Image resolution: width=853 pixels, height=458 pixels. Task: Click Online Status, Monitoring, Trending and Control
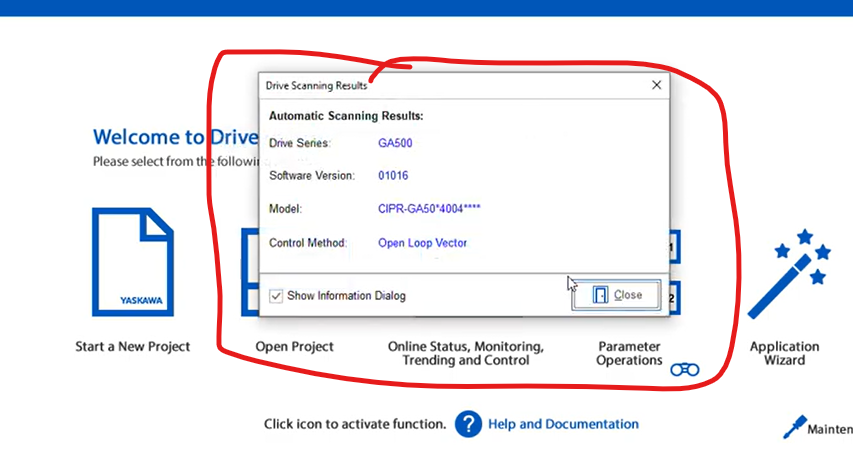(x=465, y=353)
